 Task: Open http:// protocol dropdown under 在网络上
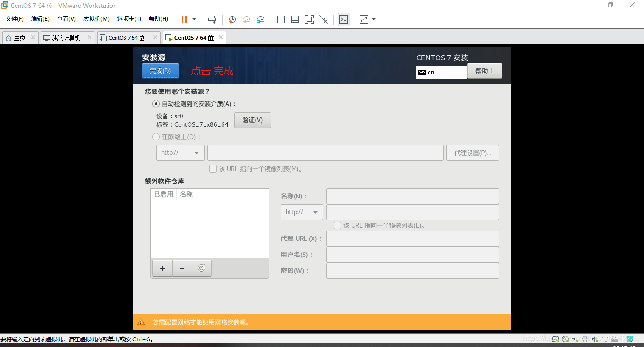coord(180,153)
